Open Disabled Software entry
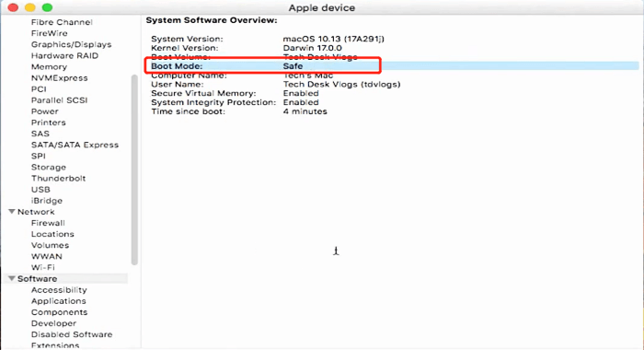Screen dimensions: 644x350 72,334
